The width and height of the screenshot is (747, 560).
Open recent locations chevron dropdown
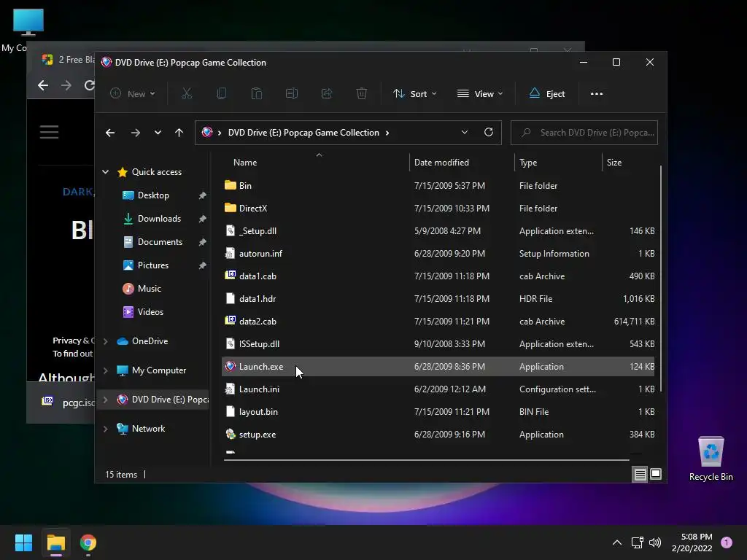click(158, 133)
